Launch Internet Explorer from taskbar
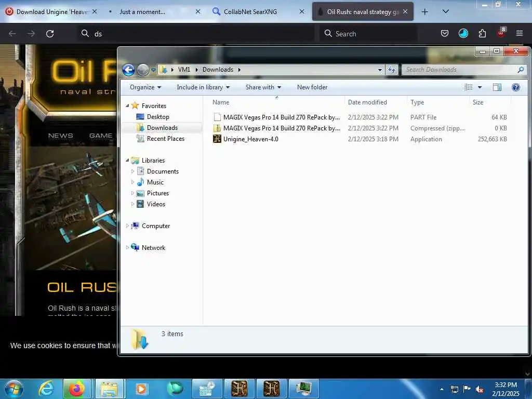Screen dimensions: 532x399 [46, 389]
